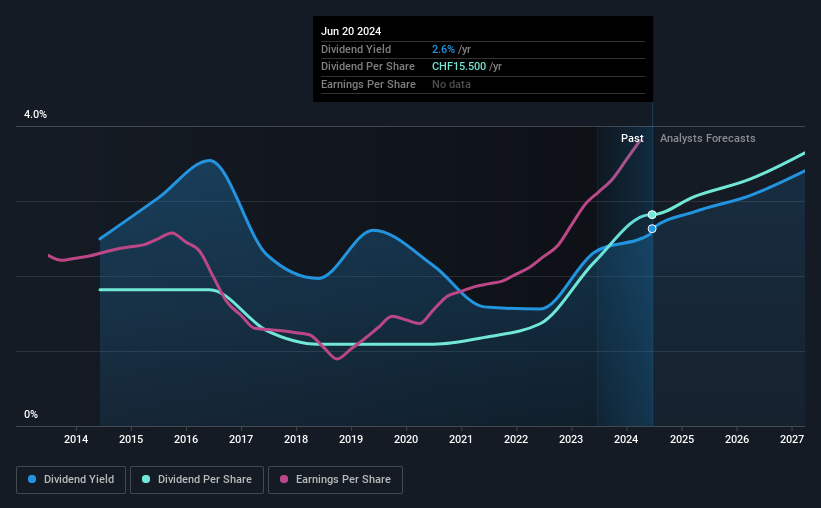Toggle the Dividend Yield legend button
Image resolution: width=821 pixels, height=508 pixels.
(71, 480)
